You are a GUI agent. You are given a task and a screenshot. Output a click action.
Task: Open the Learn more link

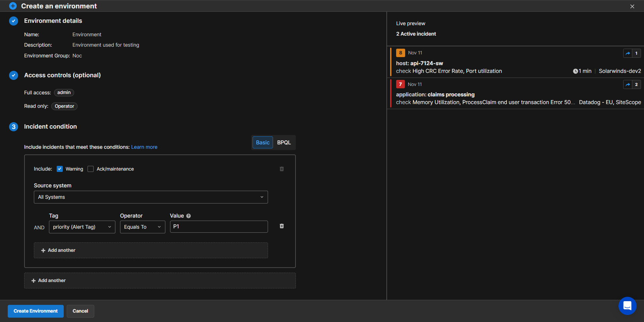coord(144,147)
